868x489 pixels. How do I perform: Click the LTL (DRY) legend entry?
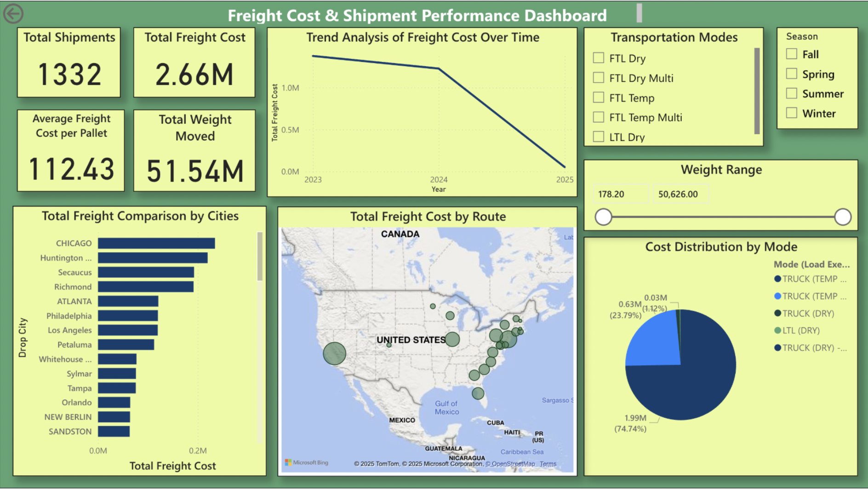coord(797,330)
